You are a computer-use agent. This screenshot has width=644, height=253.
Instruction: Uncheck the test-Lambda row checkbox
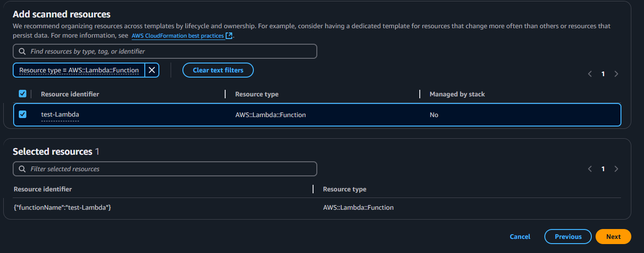[x=23, y=114]
